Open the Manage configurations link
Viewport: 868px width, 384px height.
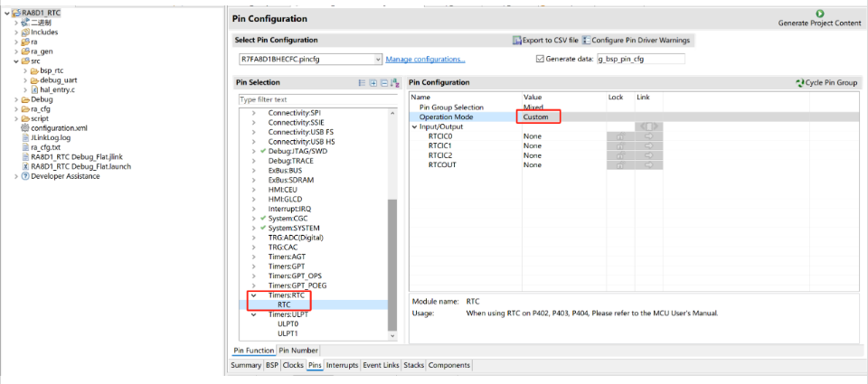point(425,60)
